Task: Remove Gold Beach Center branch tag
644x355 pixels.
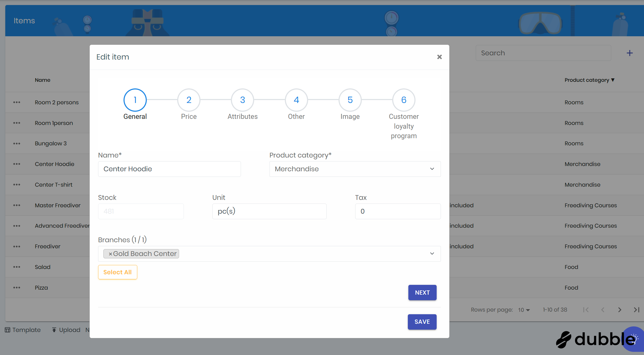Action: pyautogui.click(x=110, y=254)
